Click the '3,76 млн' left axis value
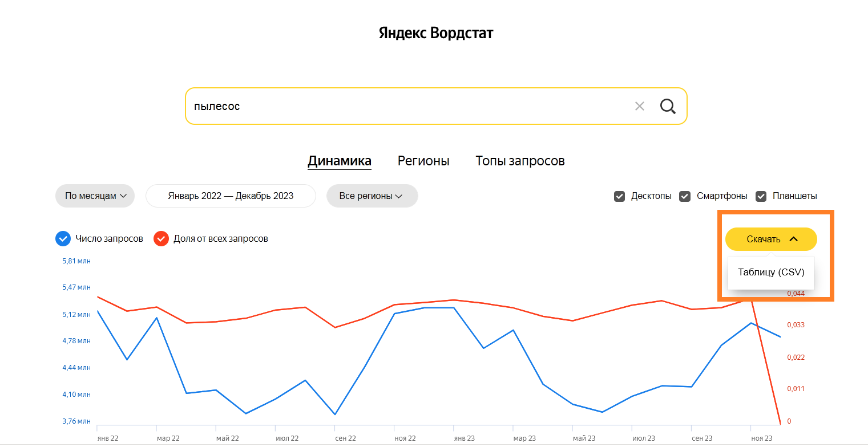Screen dimensions: 868x447 pyautogui.click(x=76, y=421)
